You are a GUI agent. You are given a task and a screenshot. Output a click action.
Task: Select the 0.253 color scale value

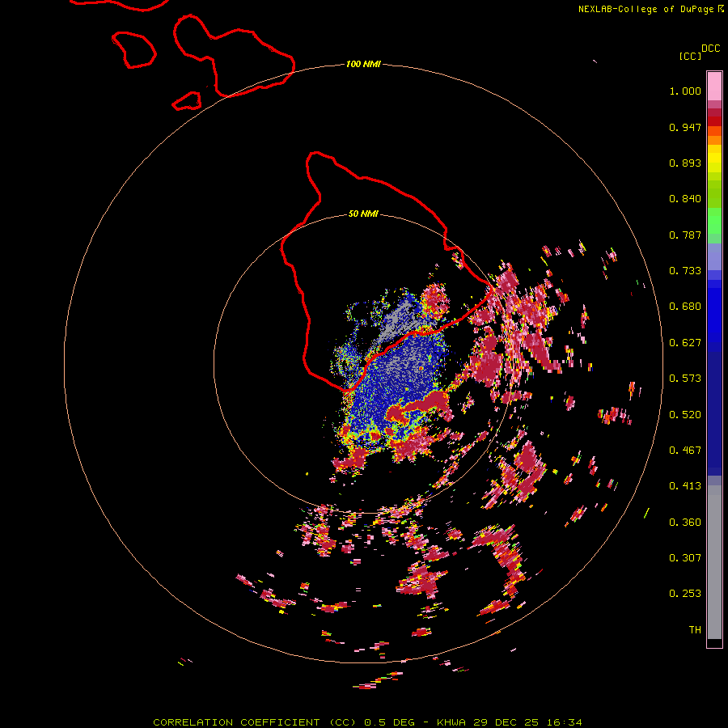pos(685,594)
